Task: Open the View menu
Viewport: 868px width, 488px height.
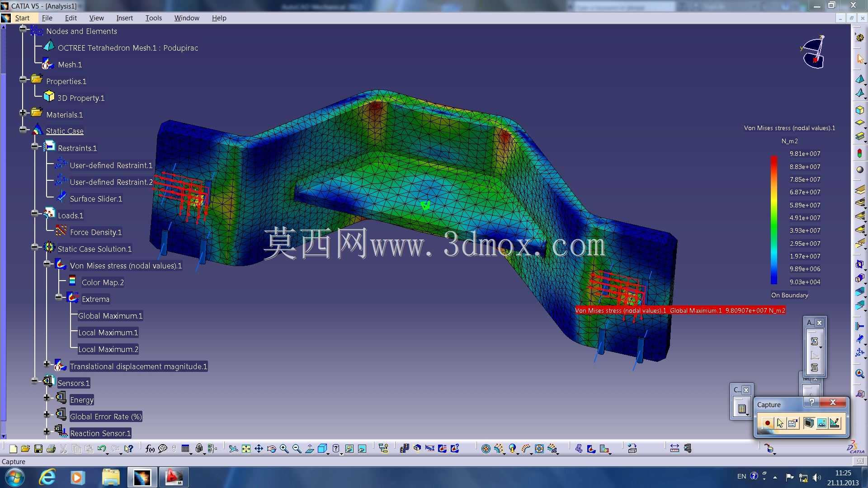Action: tap(96, 18)
